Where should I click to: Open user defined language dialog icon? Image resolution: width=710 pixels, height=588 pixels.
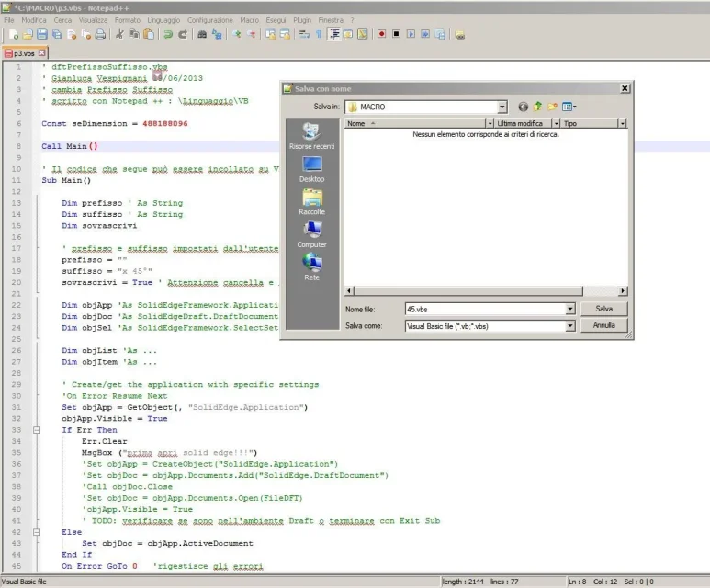(348, 34)
